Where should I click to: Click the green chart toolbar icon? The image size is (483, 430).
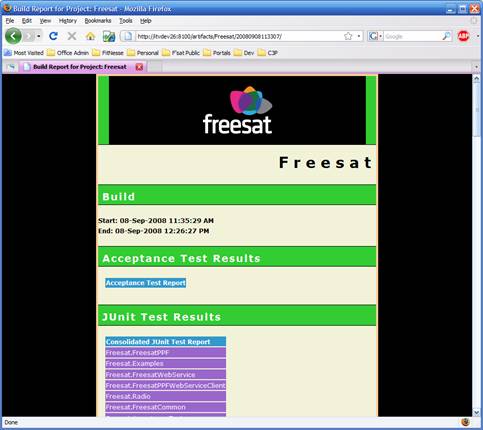point(109,36)
